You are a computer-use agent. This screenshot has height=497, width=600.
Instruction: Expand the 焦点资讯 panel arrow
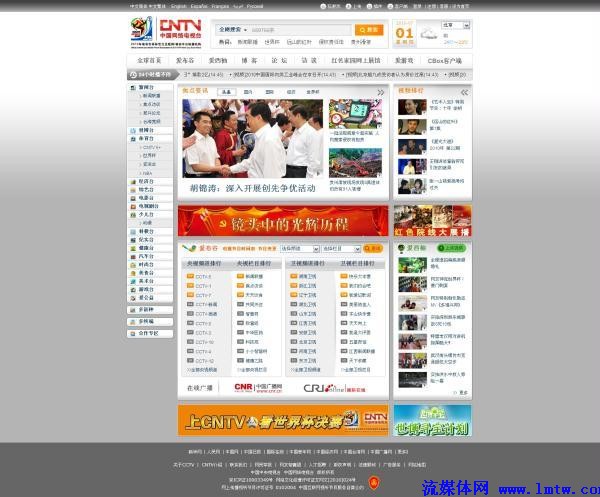point(380,92)
